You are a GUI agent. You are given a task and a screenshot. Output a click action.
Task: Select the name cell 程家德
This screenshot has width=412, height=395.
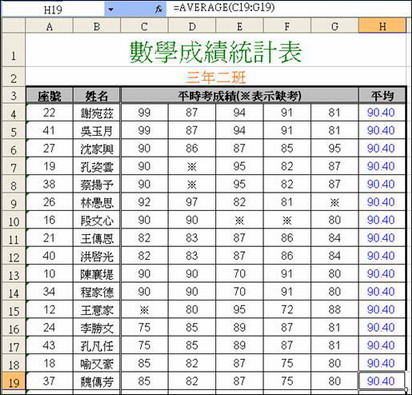pos(97,292)
